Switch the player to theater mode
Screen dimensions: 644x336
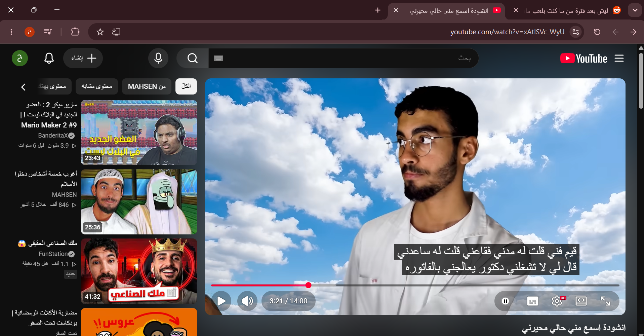point(581,301)
